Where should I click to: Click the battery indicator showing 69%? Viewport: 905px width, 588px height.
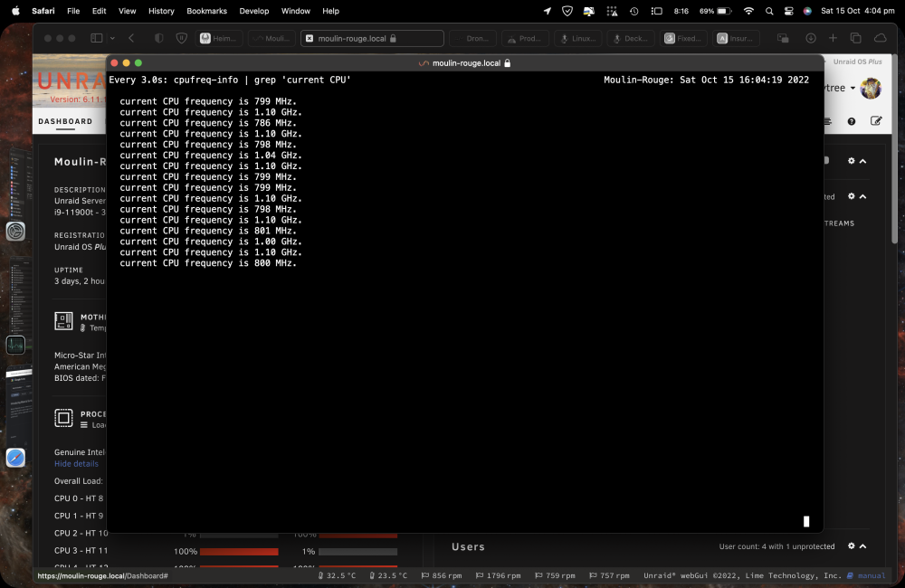click(x=715, y=11)
